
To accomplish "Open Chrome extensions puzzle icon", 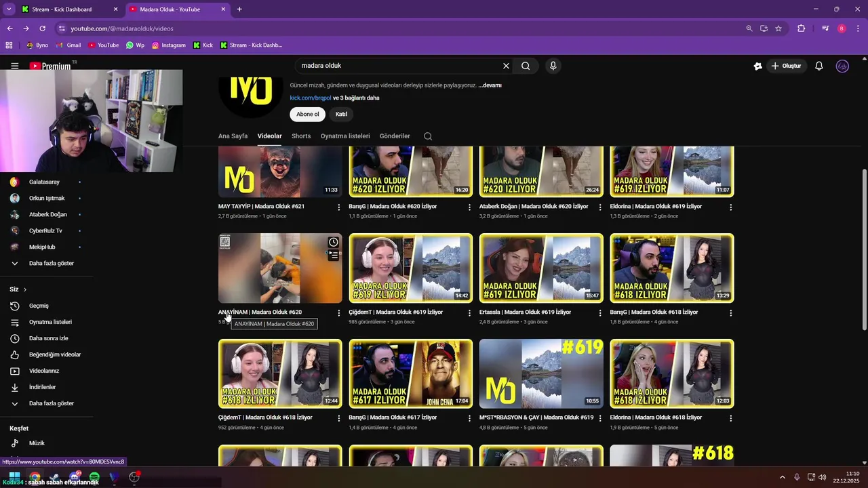I will coord(802,28).
